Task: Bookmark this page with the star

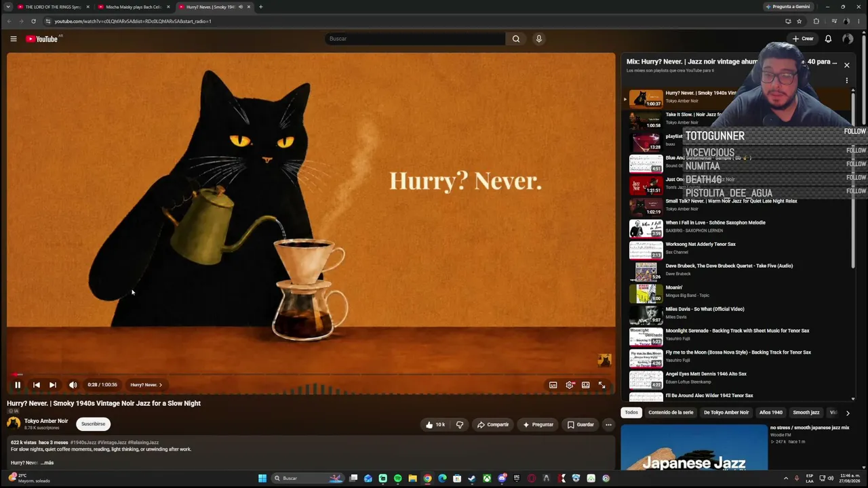Action: (x=800, y=21)
